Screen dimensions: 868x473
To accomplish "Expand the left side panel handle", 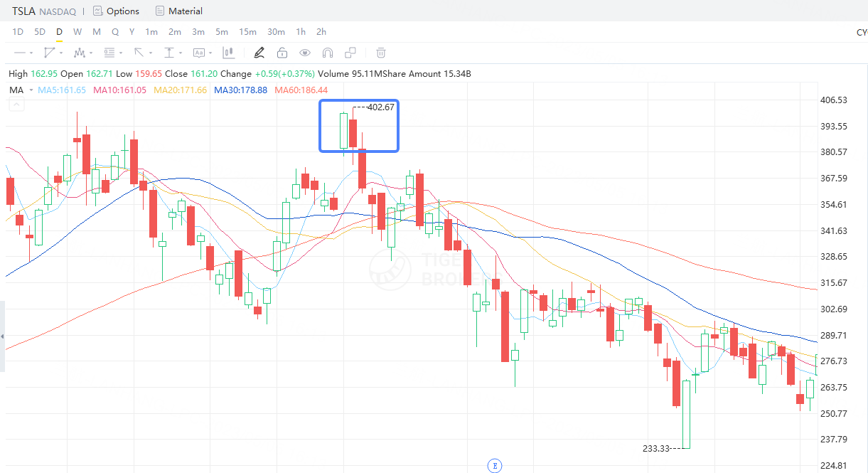I will [x=2, y=336].
